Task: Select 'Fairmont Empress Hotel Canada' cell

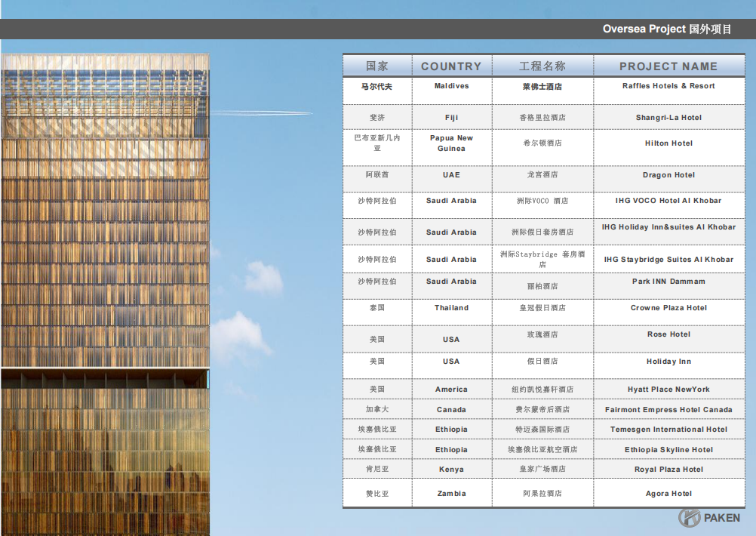Action: [x=668, y=409]
